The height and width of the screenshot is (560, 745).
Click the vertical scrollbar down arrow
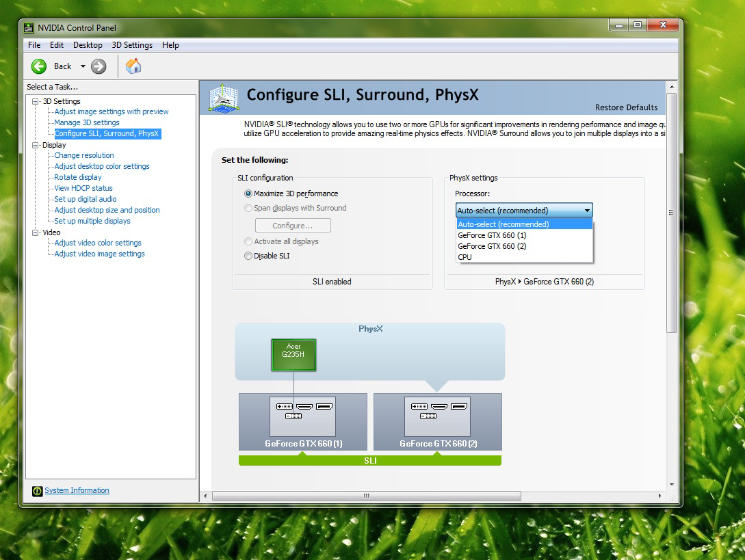[x=671, y=485]
